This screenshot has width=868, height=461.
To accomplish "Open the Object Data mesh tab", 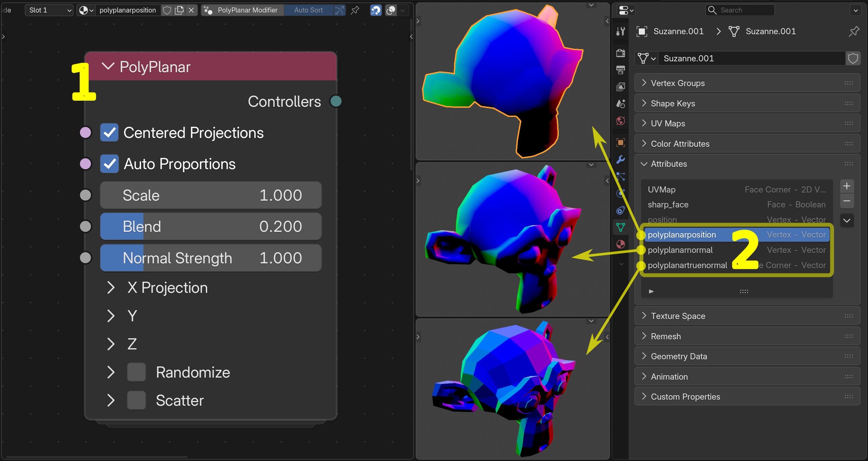I will click(x=620, y=227).
